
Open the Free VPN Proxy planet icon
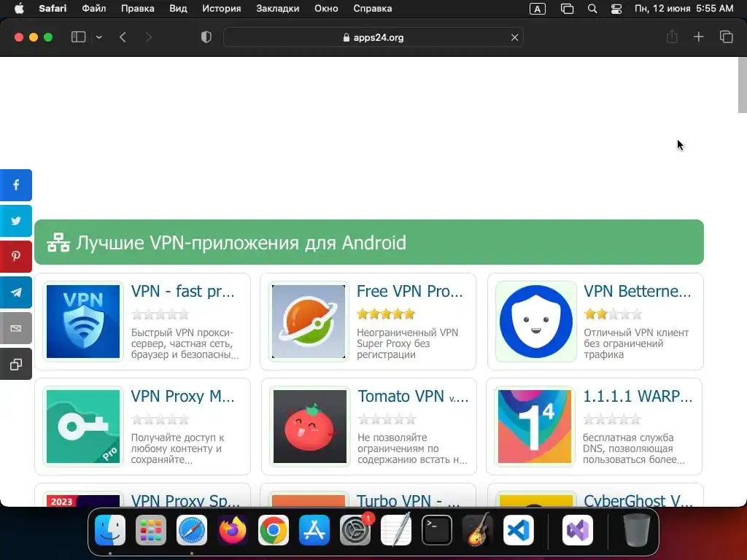pyautogui.click(x=309, y=322)
